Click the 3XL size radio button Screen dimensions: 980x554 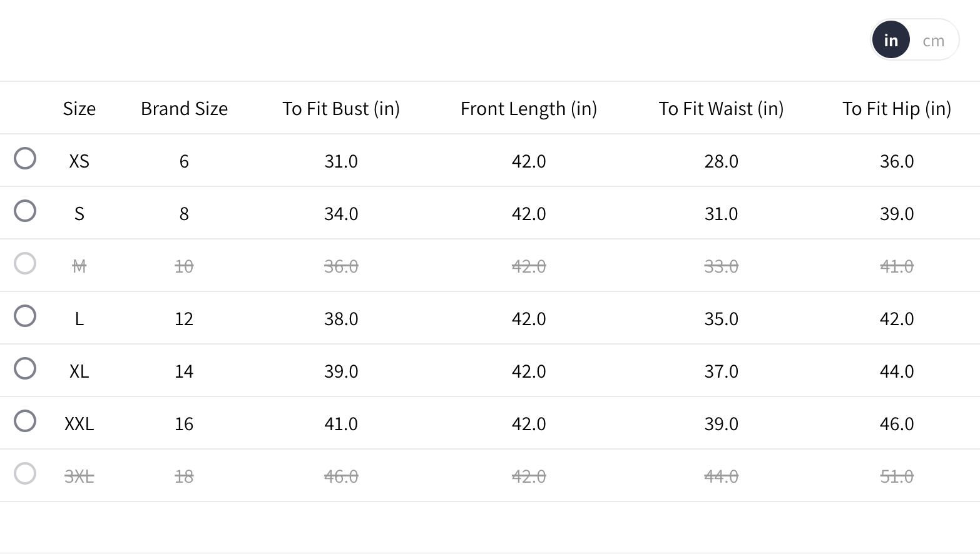(25, 473)
